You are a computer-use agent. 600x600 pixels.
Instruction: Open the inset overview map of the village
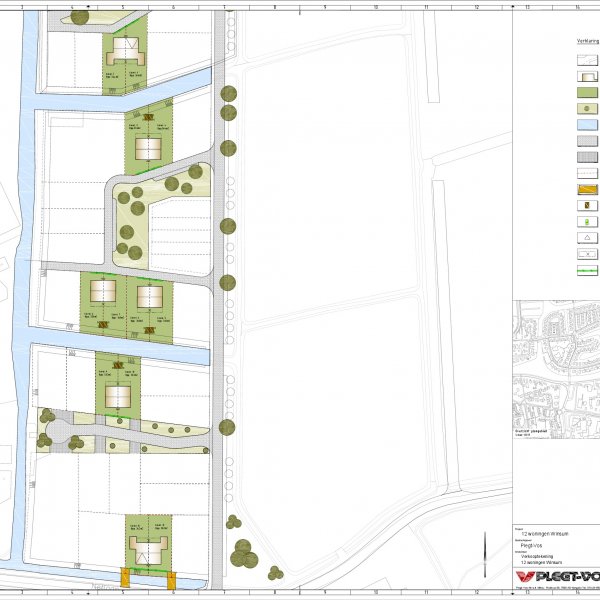556,370
